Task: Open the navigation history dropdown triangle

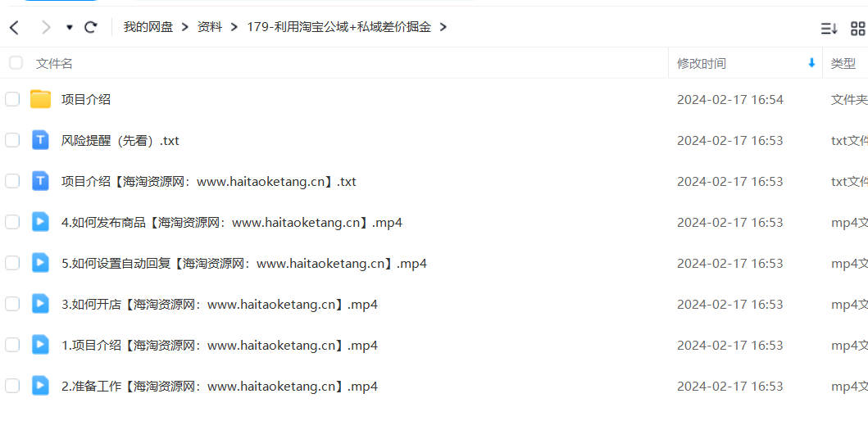Action: [x=69, y=27]
